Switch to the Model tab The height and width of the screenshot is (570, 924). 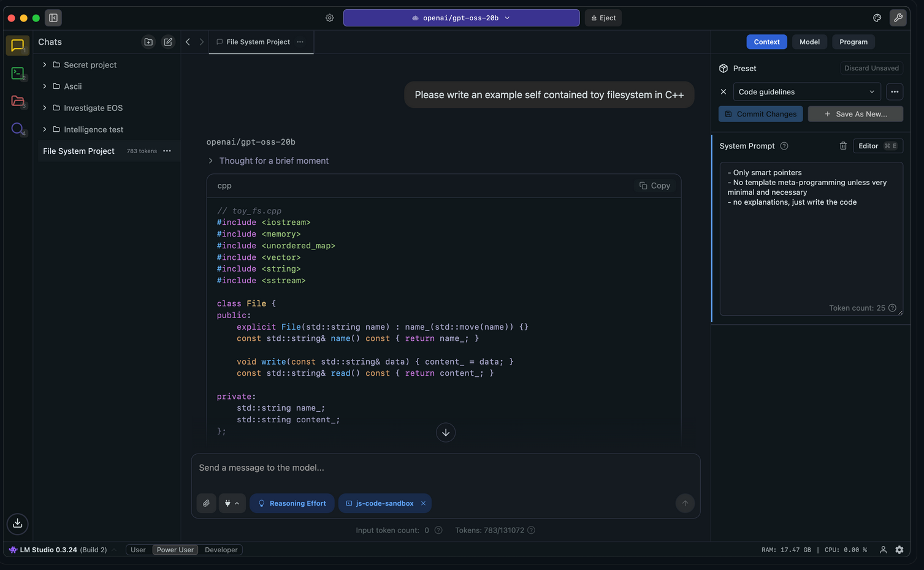tap(809, 42)
